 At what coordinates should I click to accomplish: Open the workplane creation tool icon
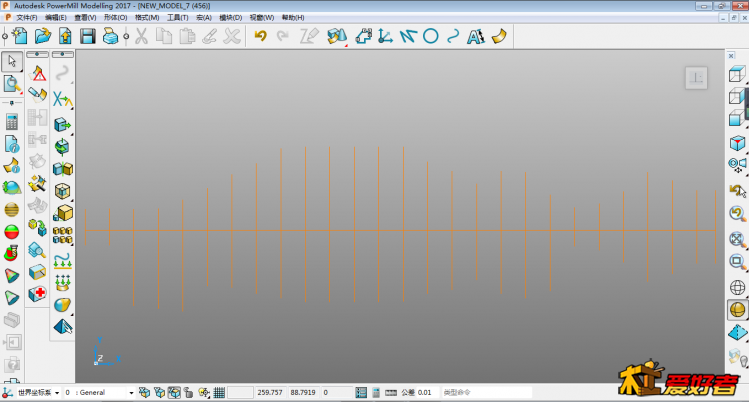[x=385, y=36]
